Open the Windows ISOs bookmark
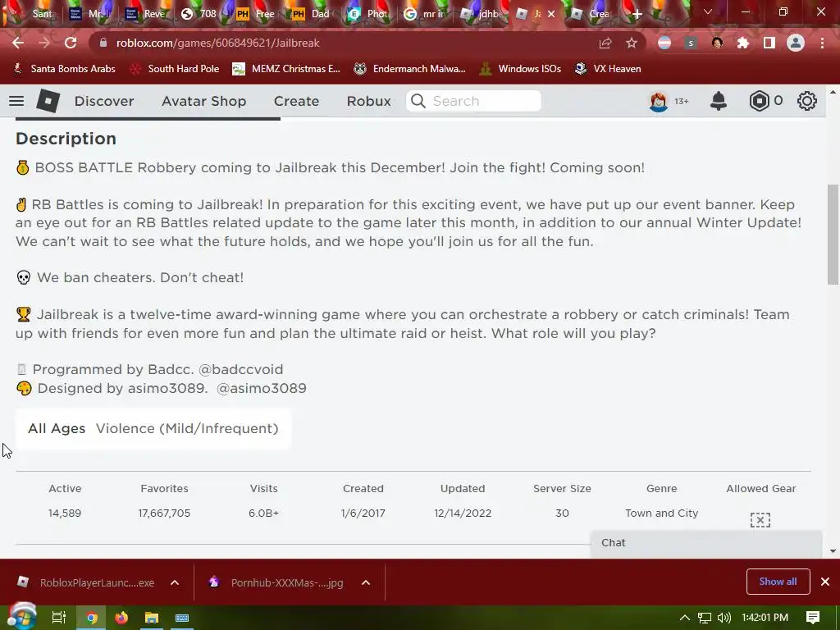 520,69
